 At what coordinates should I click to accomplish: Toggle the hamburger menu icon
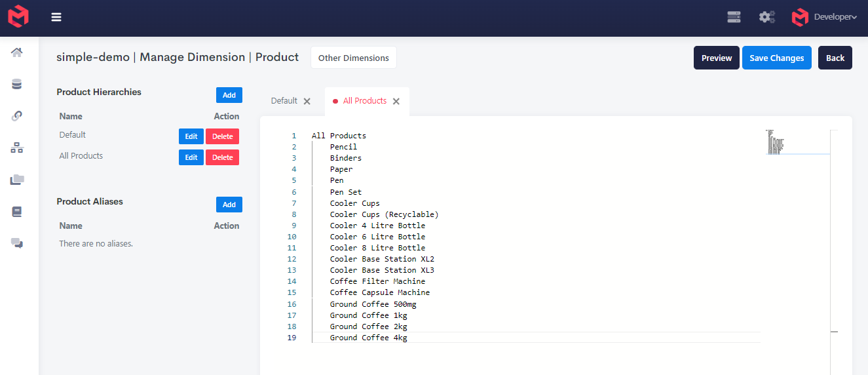coord(56,17)
